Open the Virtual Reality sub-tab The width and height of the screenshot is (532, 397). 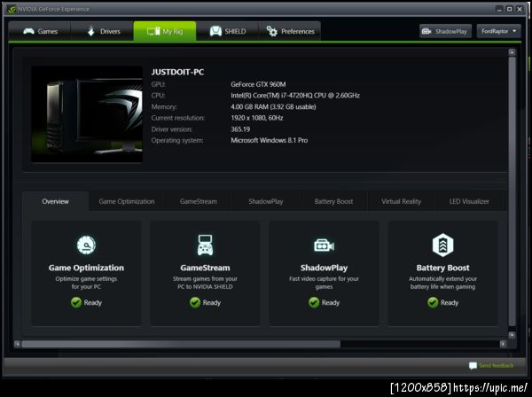pyautogui.click(x=401, y=201)
